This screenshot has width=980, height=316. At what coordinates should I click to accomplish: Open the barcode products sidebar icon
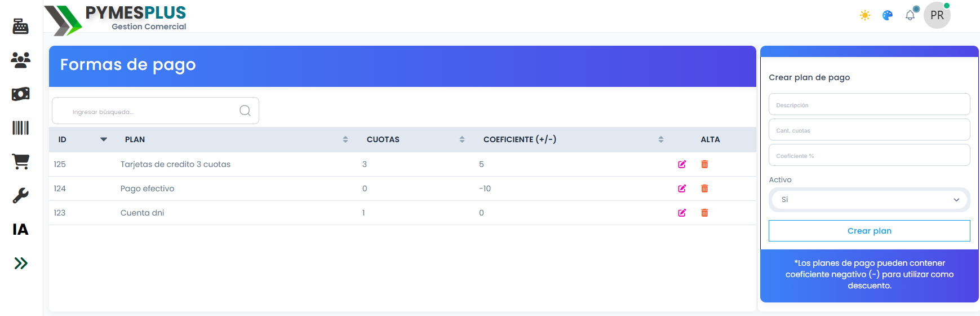[x=21, y=128]
